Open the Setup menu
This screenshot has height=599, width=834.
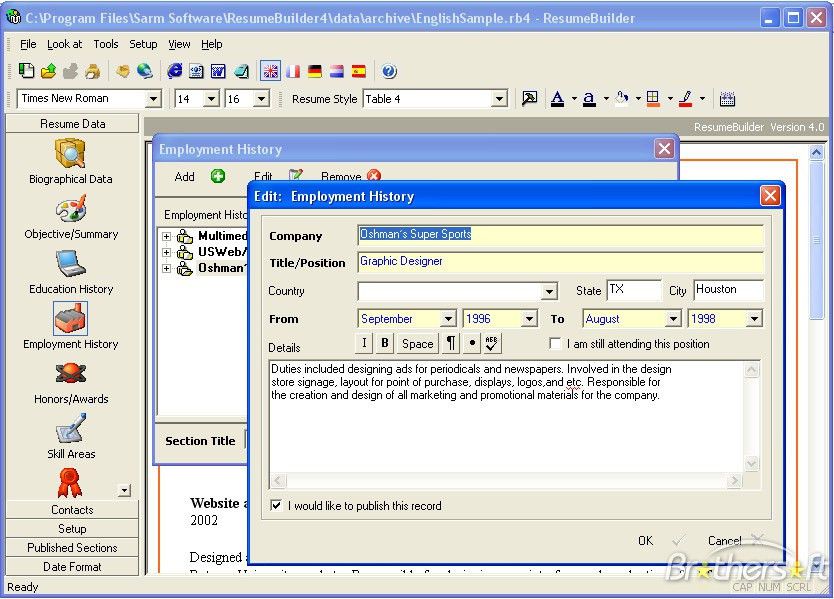(x=143, y=44)
